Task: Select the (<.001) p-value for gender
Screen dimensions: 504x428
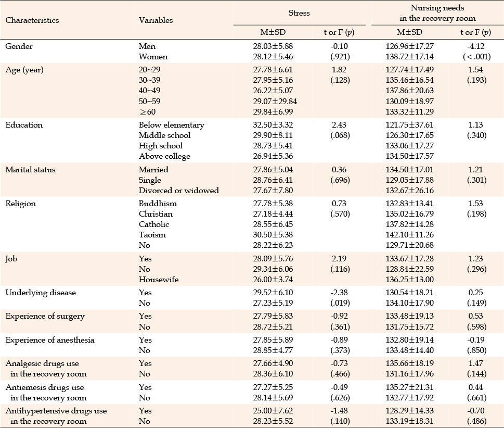Action: coord(476,57)
